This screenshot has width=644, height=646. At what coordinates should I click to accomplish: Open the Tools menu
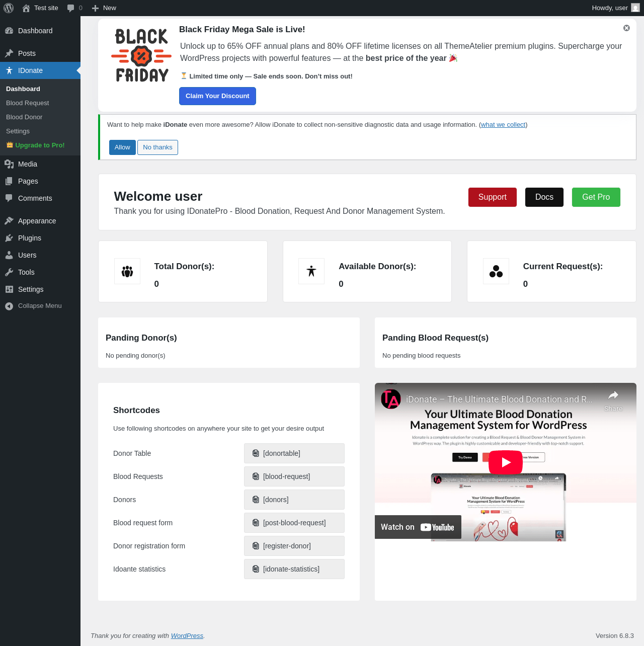[40, 272]
